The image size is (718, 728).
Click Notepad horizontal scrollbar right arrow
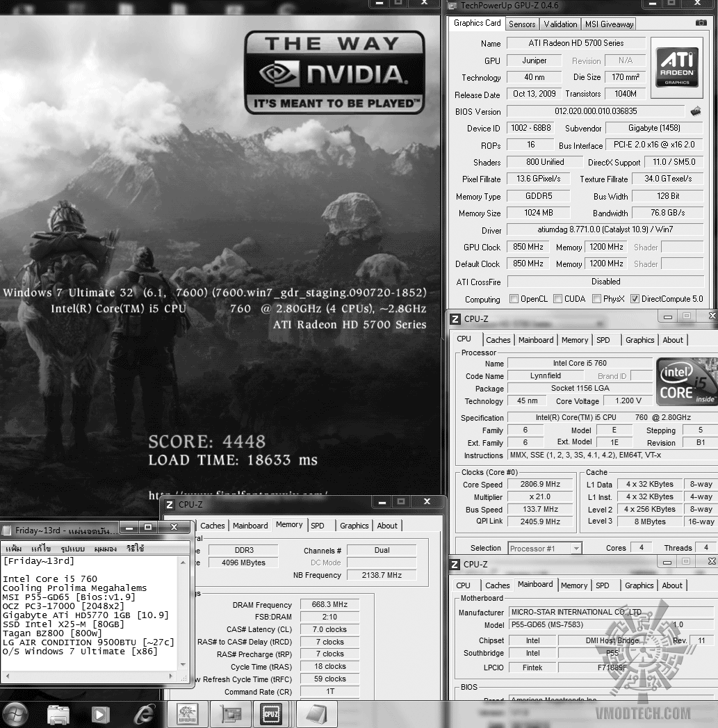[171, 676]
